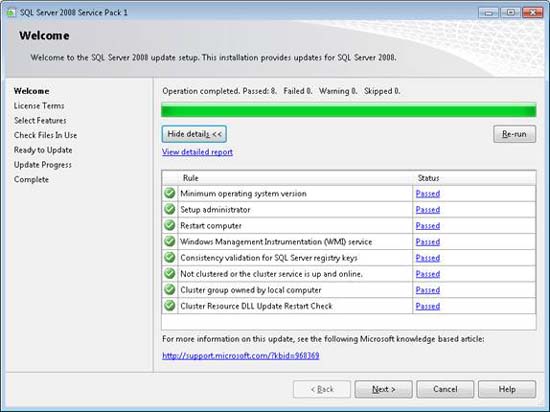Select the Ready to Update step
The height and width of the screenshot is (412, 550).
coord(43,150)
